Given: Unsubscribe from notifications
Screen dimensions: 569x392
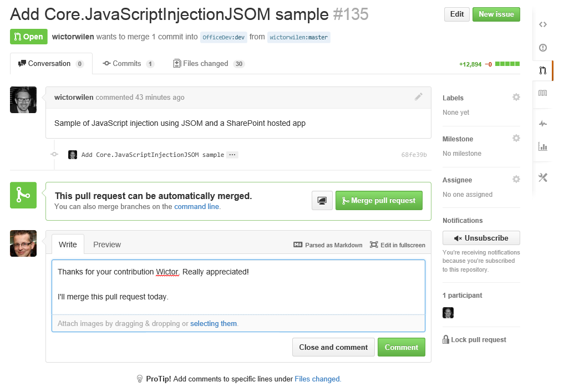Looking at the screenshot, I should (481, 238).
